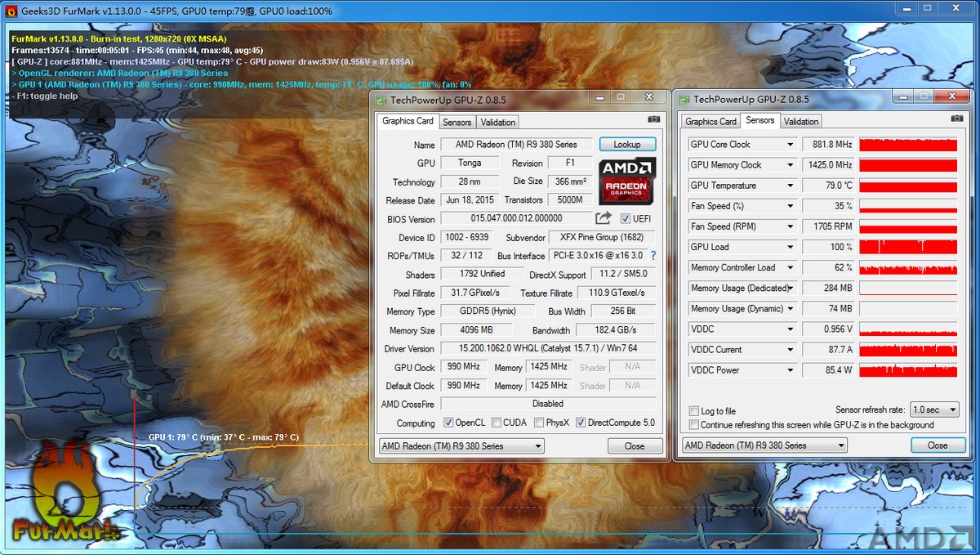Click the camera screenshot icon in Graphics Card GPU-Z window
This screenshot has height=555, width=980.
(x=653, y=119)
